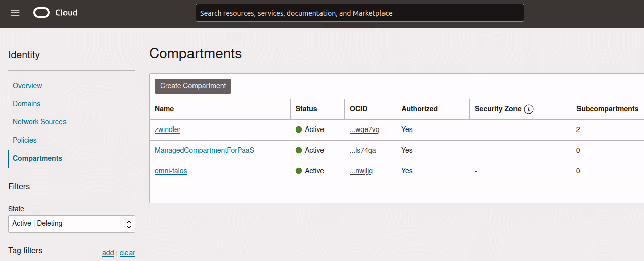
Task: Click the clear tag filters link
Action: 127,253
